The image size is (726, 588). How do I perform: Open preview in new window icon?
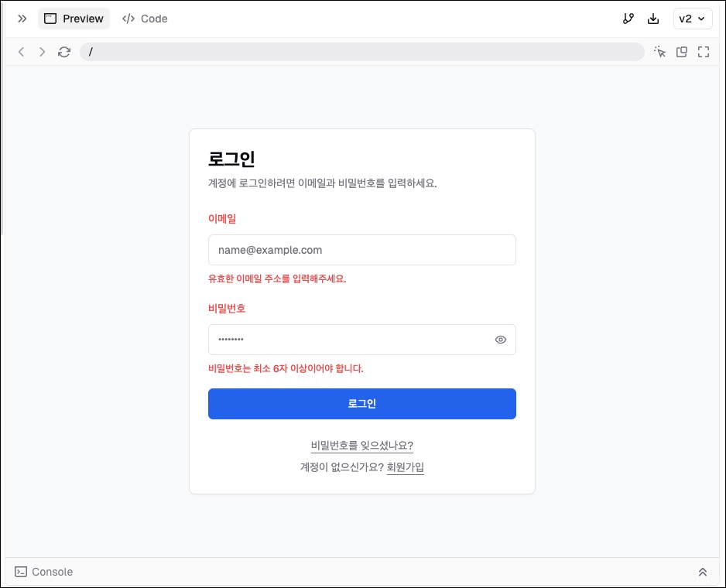(682, 52)
